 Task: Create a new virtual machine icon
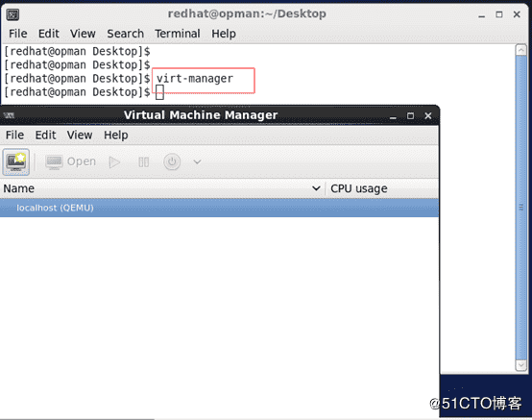[15, 162]
